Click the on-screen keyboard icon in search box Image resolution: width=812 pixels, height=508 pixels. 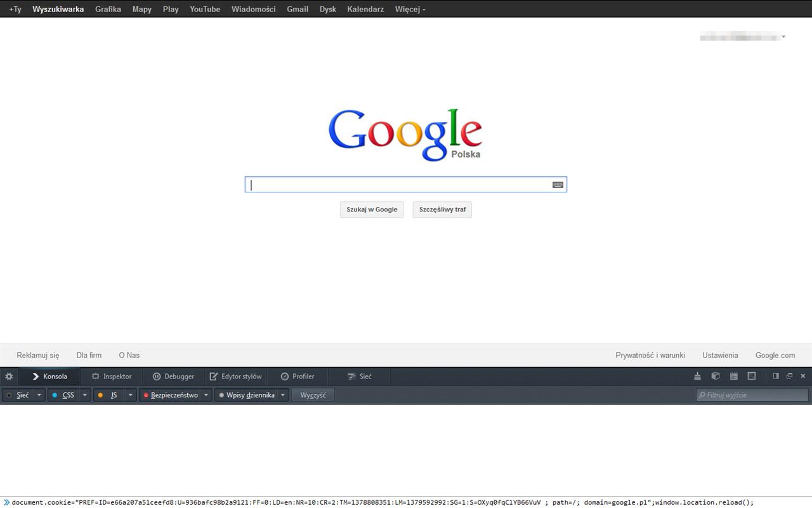pyautogui.click(x=558, y=185)
